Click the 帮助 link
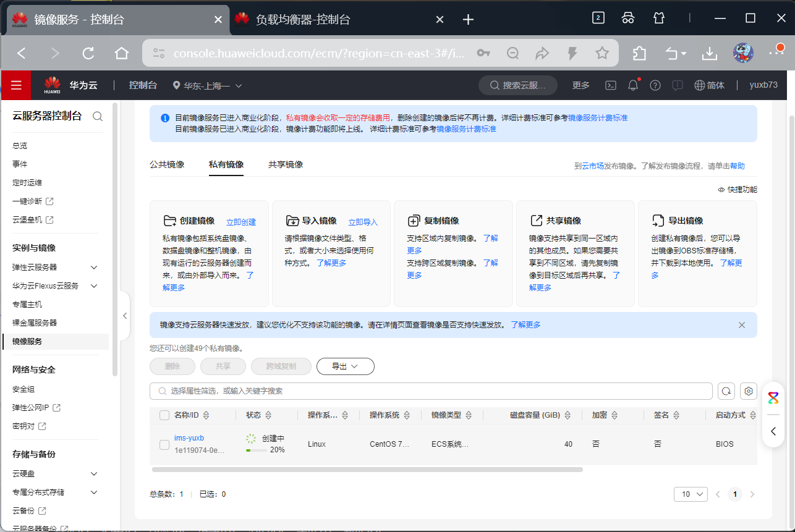 click(738, 166)
